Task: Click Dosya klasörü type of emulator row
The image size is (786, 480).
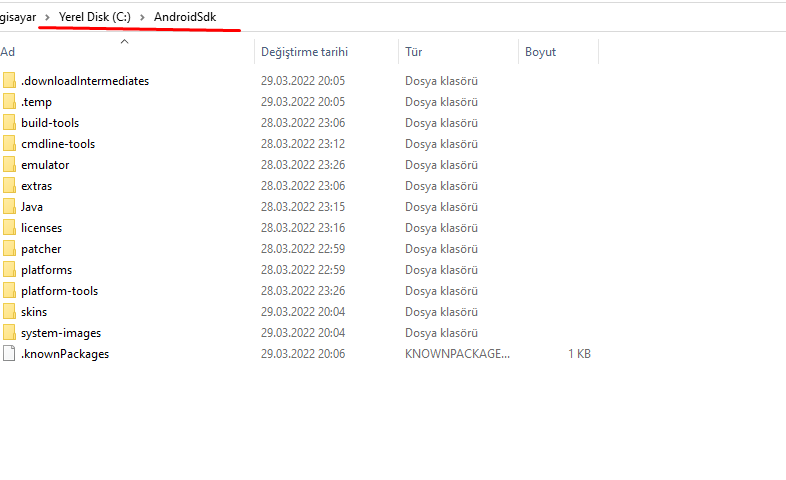Action: 441,165
